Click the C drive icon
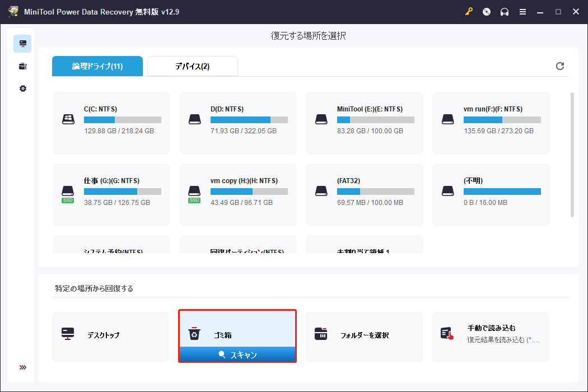The height and width of the screenshot is (392, 588). pos(68,119)
